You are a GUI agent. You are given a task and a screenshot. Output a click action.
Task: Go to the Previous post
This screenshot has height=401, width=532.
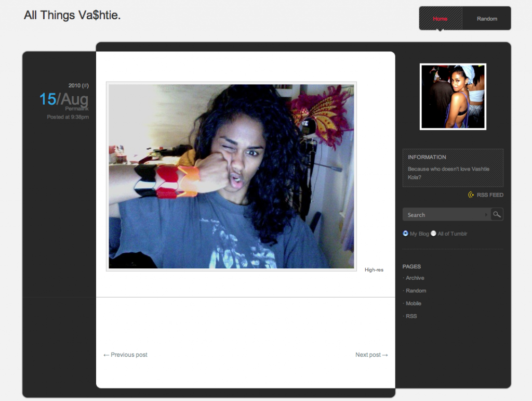pos(125,355)
